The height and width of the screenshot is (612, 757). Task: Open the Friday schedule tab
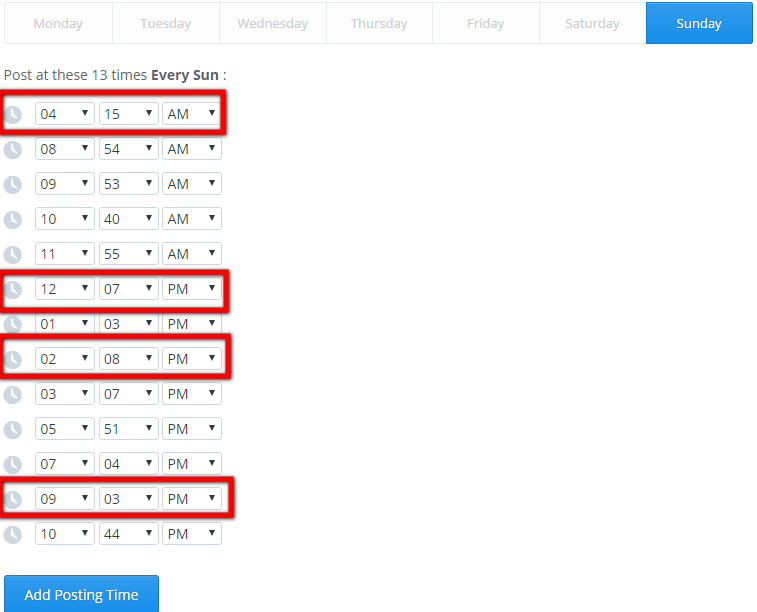coord(485,23)
